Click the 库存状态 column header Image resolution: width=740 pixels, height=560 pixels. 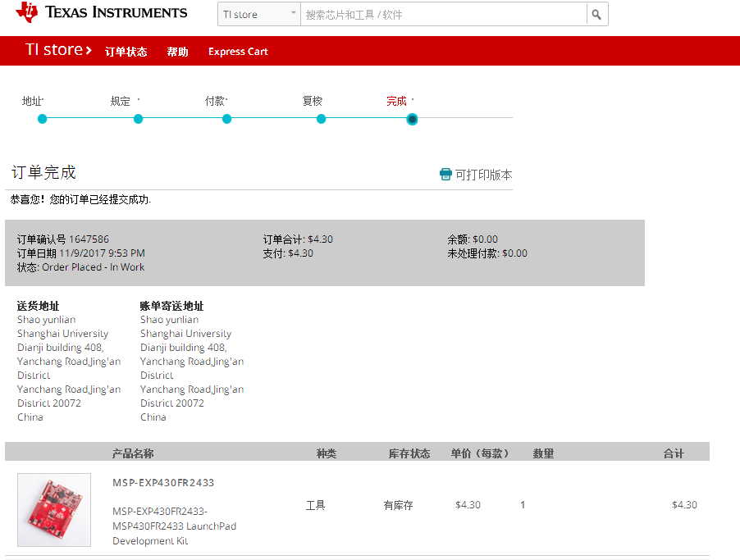409,453
